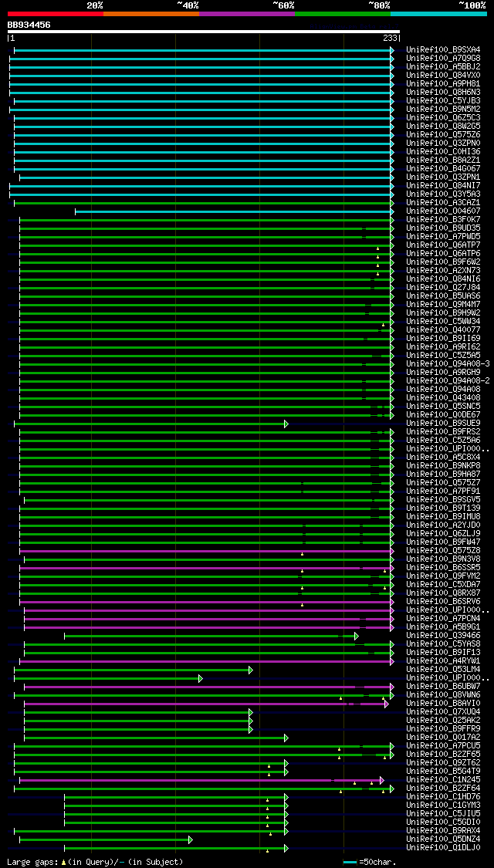The image size is (494, 868).
Task: Select hit label UniRef100_B9FRS2
Action: 443,432
